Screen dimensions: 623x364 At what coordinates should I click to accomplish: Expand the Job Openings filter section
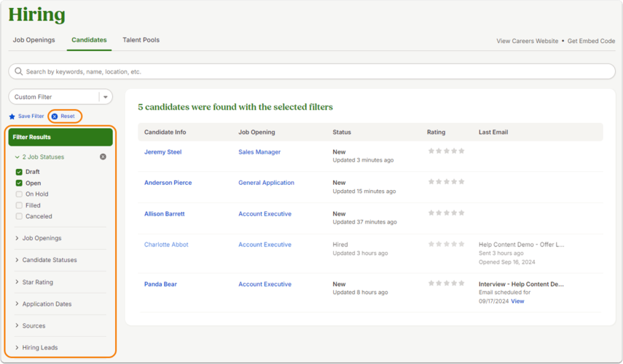(38, 238)
